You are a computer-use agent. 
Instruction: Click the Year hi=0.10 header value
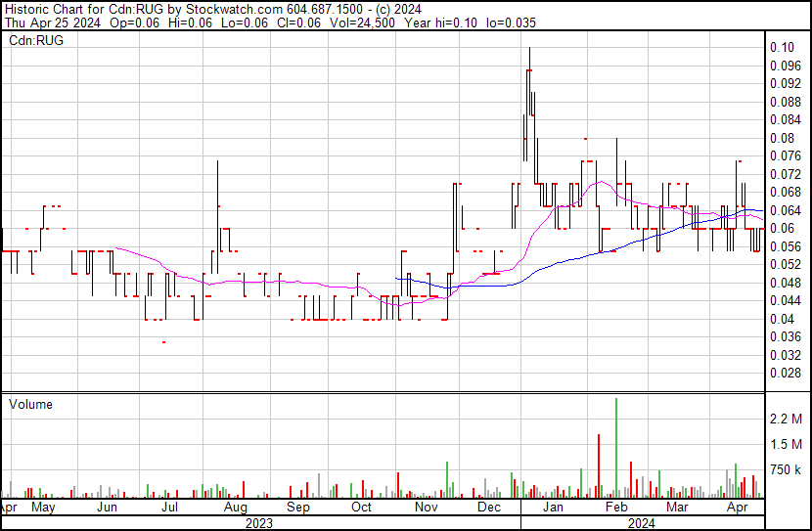click(x=440, y=22)
